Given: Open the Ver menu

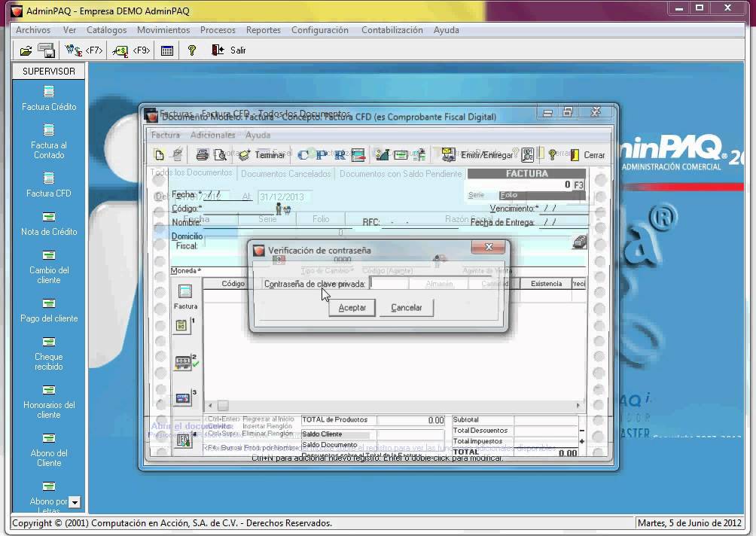Looking at the screenshot, I should [69, 30].
